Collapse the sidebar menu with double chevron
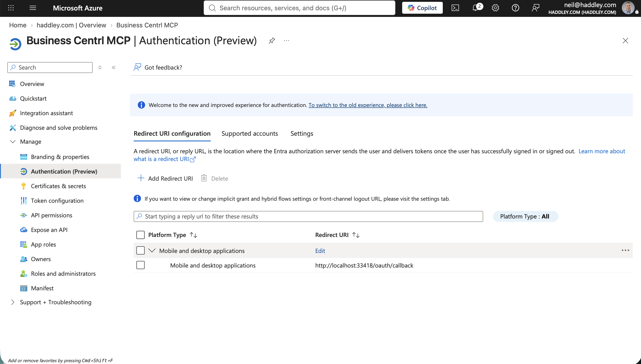This screenshot has height=364, width=641. (114, 68)
